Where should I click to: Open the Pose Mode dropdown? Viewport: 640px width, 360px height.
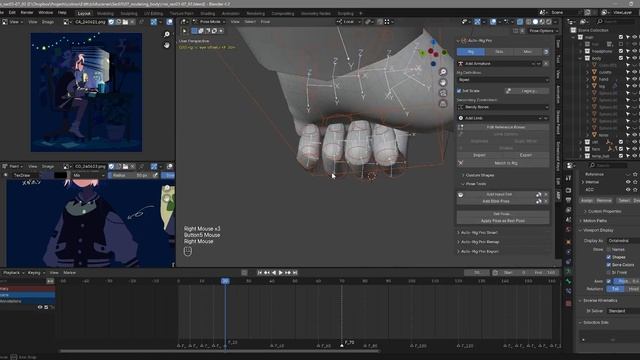coord(209,22)
